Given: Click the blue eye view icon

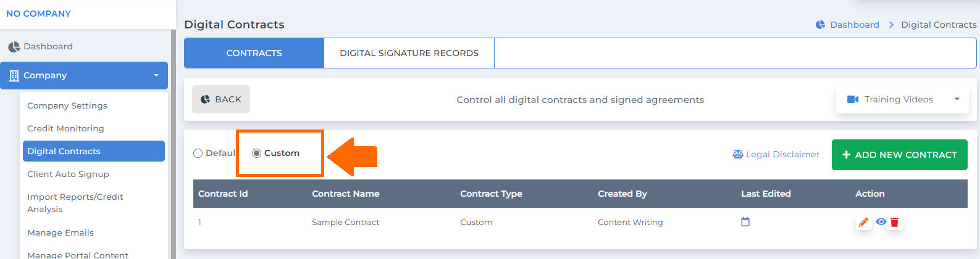Looking at the screenshot, I should click(881, 222).
